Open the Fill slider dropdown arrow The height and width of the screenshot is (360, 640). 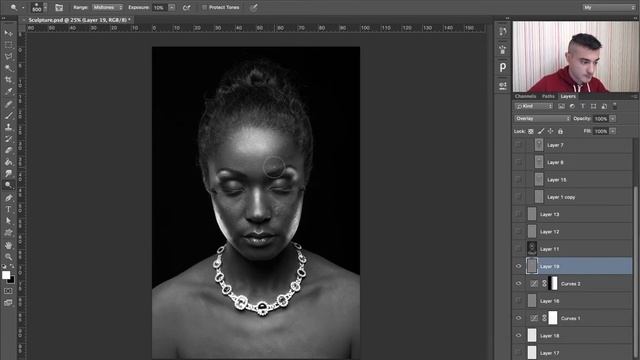[x=613, y=131]
